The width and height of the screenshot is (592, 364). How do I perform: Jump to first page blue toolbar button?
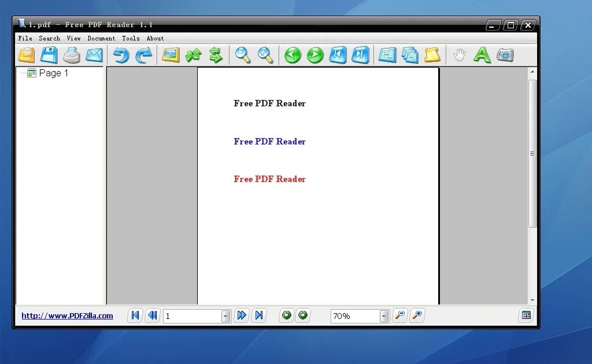(338, 55)
